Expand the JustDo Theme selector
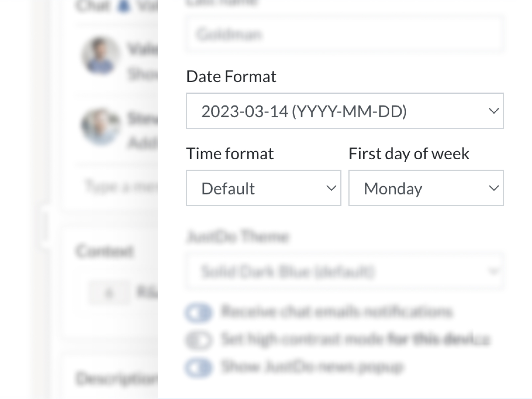 [344, 271]
